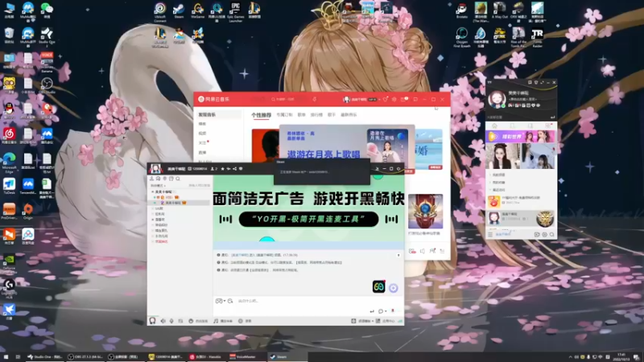The height and width of the screenshot is (362, 644).
Task: Mute the speaker in YY channel bottom bar
Action: pyautogui.click(x=163, y=321)
